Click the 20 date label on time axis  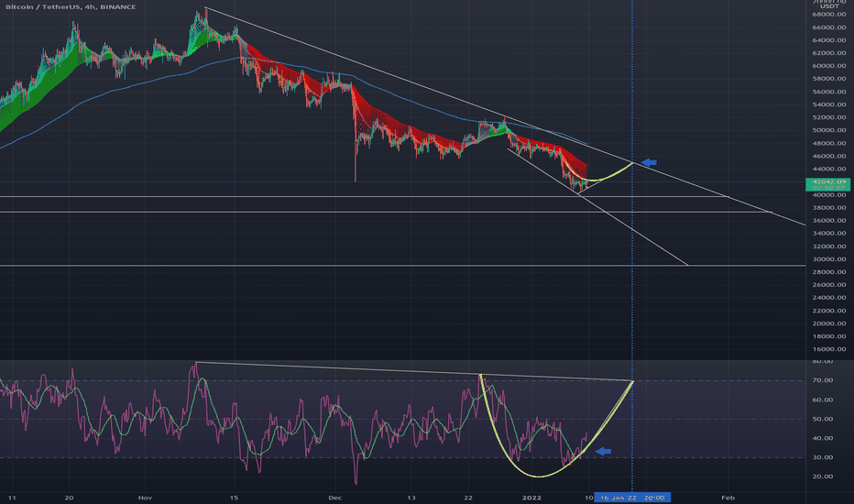point(69,498)
